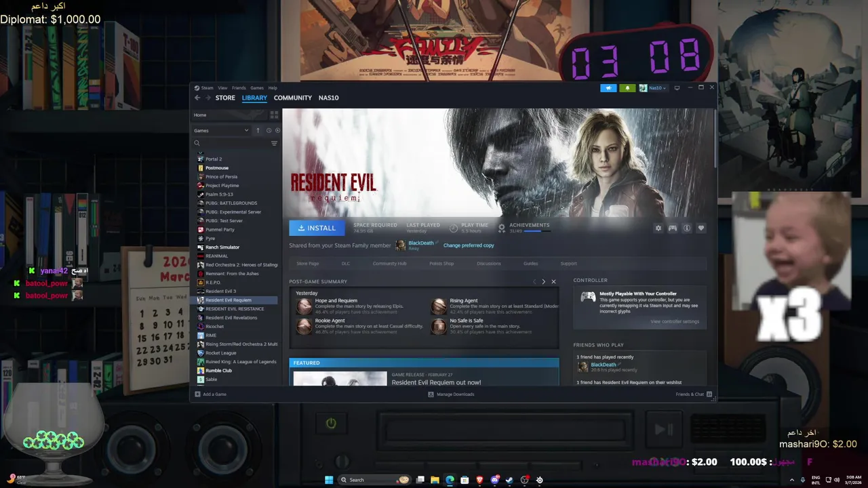Click the game page vertical scrollbar
The width and height of the screenshot is (868, 488).
714,139
